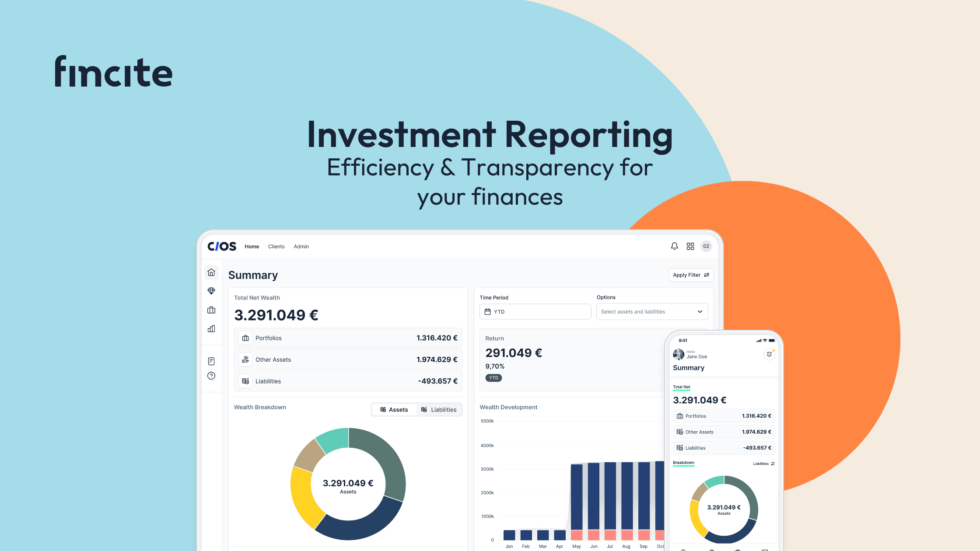The width and height of the screenshot is (980, 551).
Task: Click the Apply Filter button
Action: pyautogui.click(x=691, y=275)
